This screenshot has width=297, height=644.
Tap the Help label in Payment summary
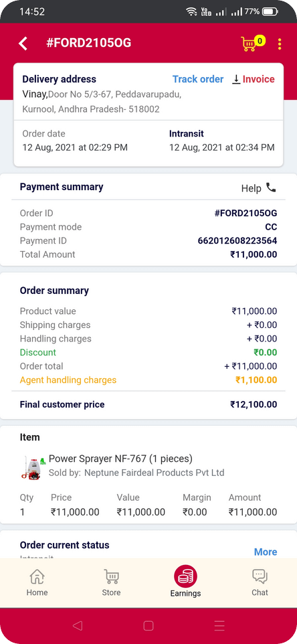251,189
